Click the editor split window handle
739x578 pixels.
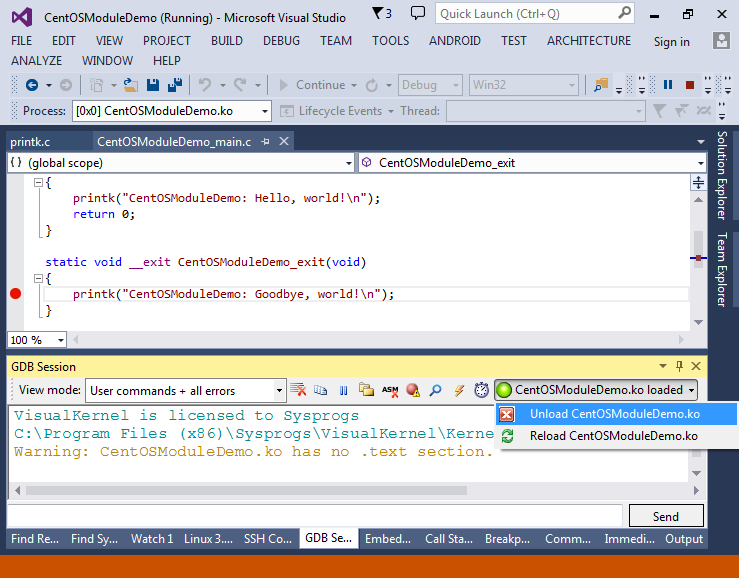point(698,182)
